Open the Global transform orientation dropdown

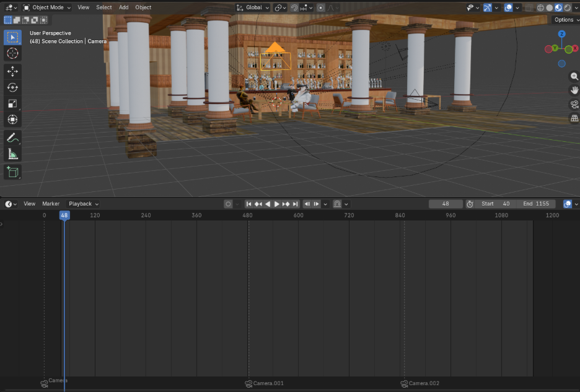coord(253,7)
